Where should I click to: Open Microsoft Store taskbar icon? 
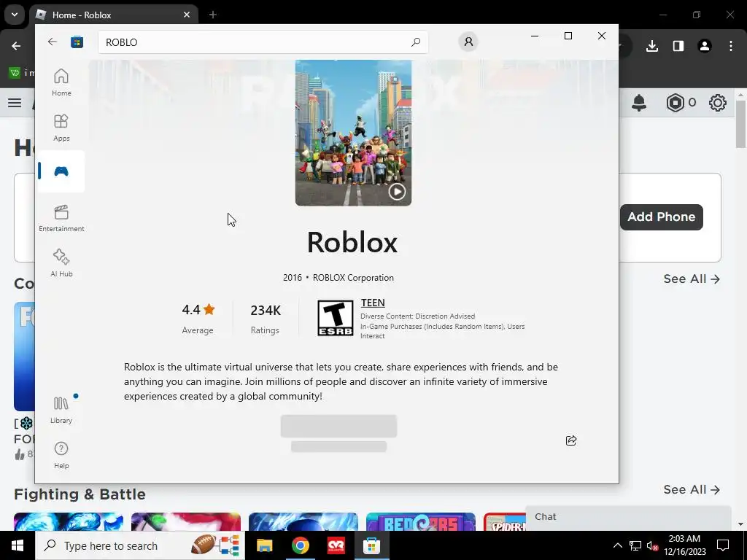click(371, 545)
